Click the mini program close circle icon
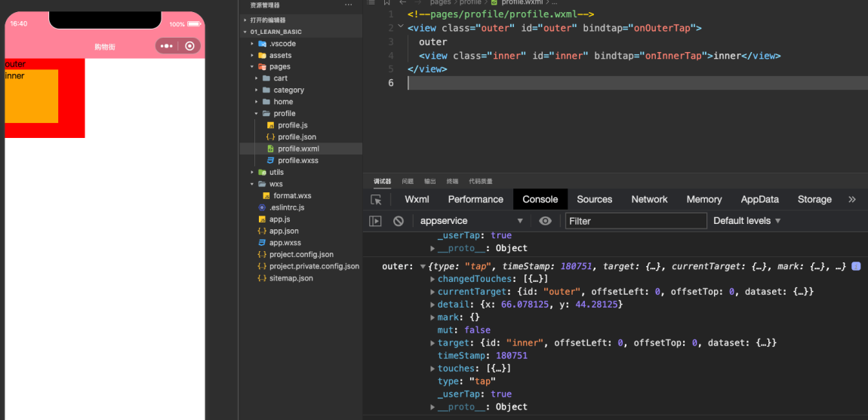Screen dimensions: 868x420 click(190, 46)
